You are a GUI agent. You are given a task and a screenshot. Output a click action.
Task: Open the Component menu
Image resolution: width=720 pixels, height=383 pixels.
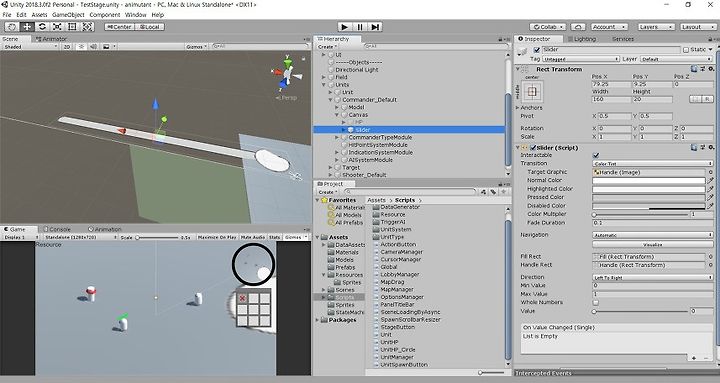click(x=105, y=15)
